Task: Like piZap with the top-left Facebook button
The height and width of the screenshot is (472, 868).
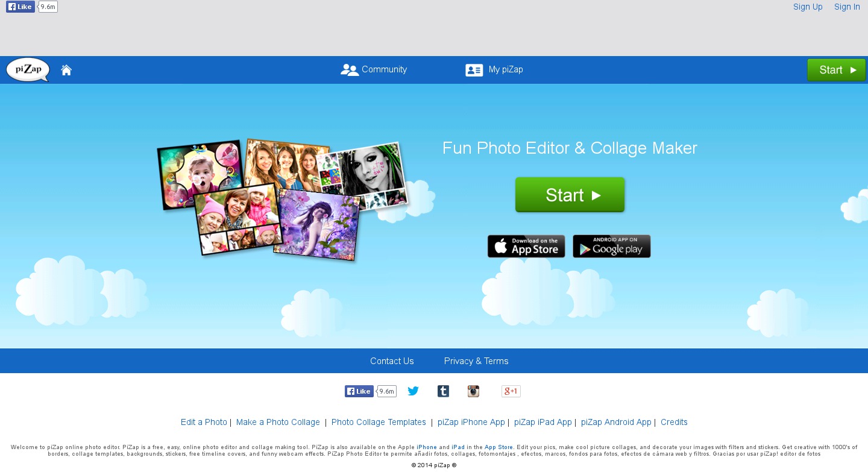Action: (x=20, y=7)
